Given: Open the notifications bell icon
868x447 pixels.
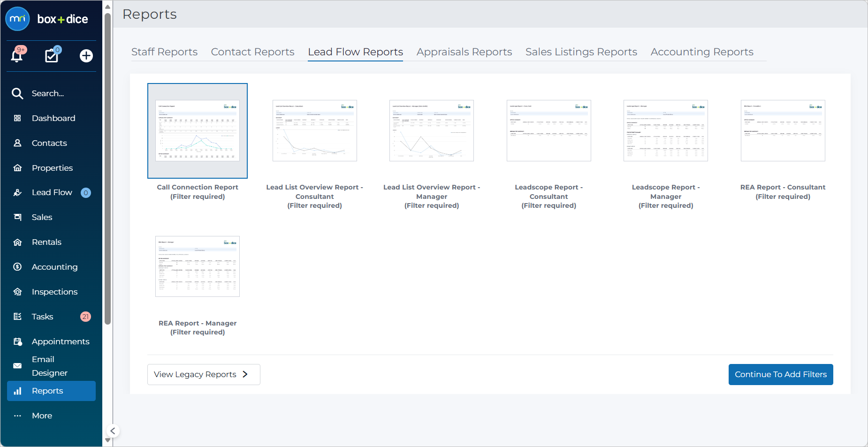Looking at the screenshot, I should point(17,55).
